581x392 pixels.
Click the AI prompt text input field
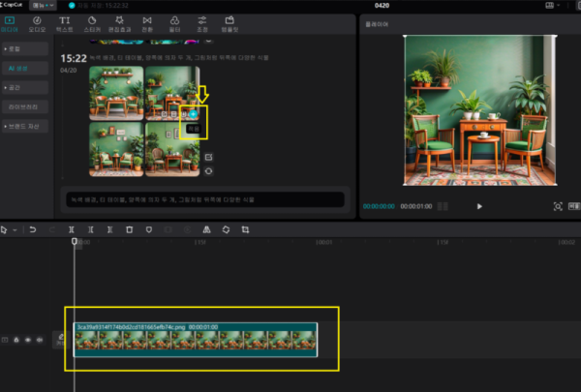click(203, 199)
